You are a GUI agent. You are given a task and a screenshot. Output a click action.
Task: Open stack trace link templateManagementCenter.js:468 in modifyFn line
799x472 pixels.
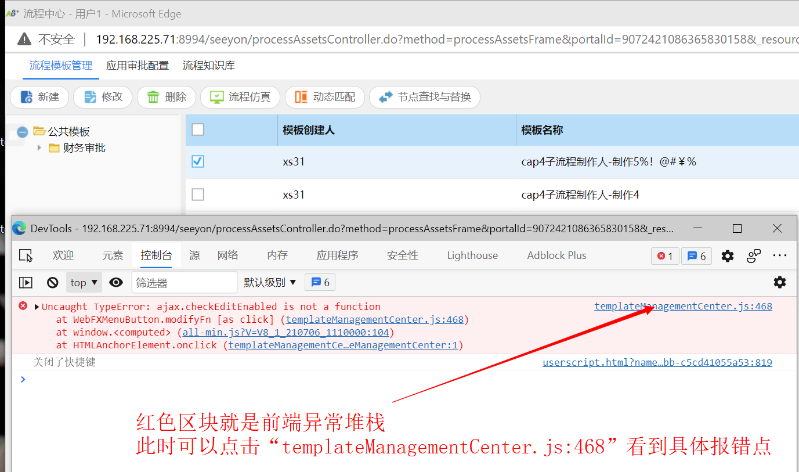click(x=375, y=320)
